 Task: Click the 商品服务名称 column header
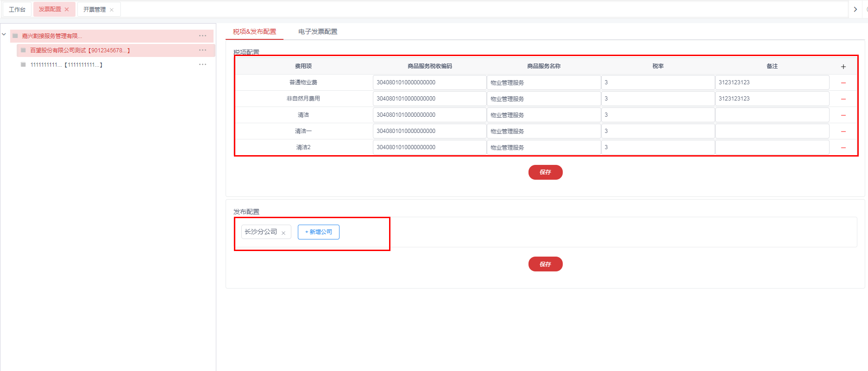[x=544, y=66]
